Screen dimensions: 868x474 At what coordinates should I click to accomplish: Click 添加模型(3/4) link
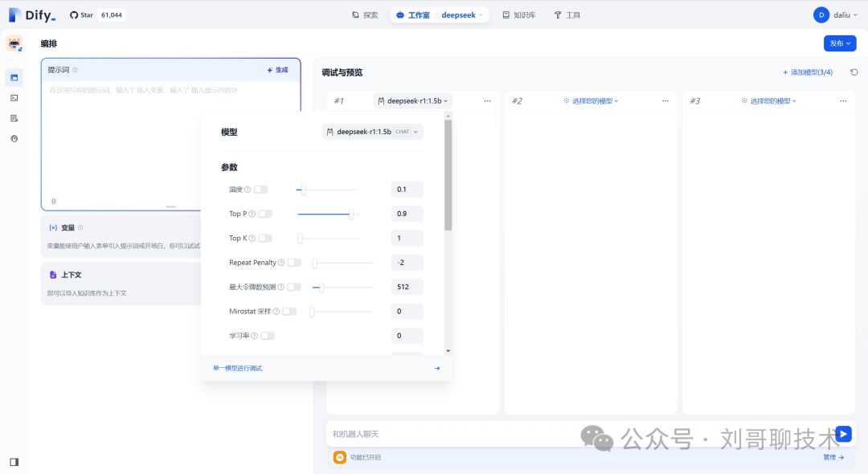pyautogui.click(x=808, y=72)
